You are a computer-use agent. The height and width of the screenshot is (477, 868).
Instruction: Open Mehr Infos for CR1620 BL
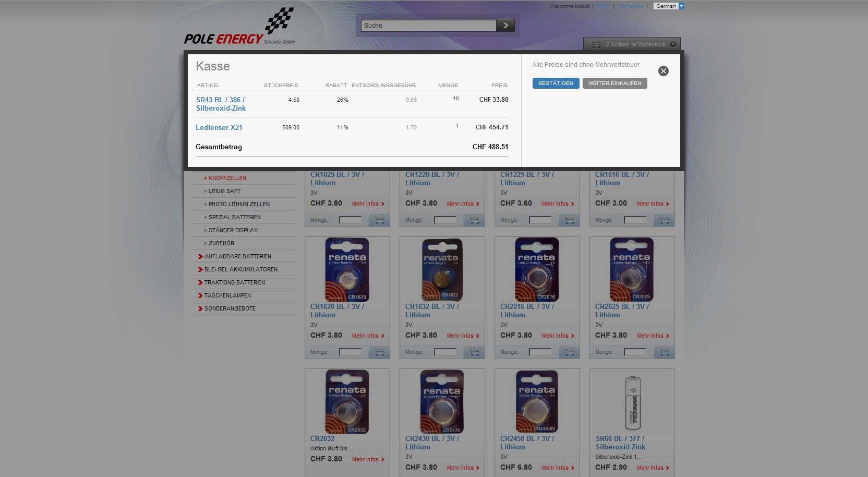tap(368, 336)
